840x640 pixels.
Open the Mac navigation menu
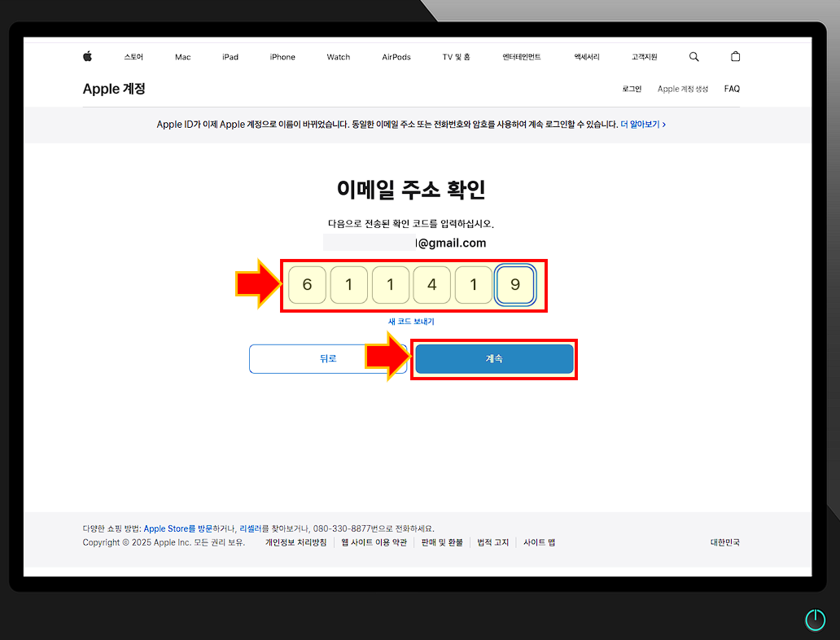(x=182, y=56)
